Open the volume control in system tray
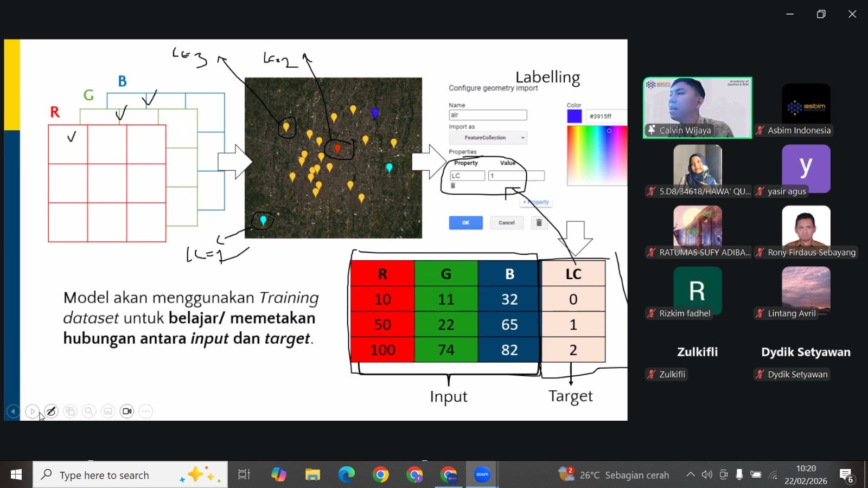 [x=706, y=475]
